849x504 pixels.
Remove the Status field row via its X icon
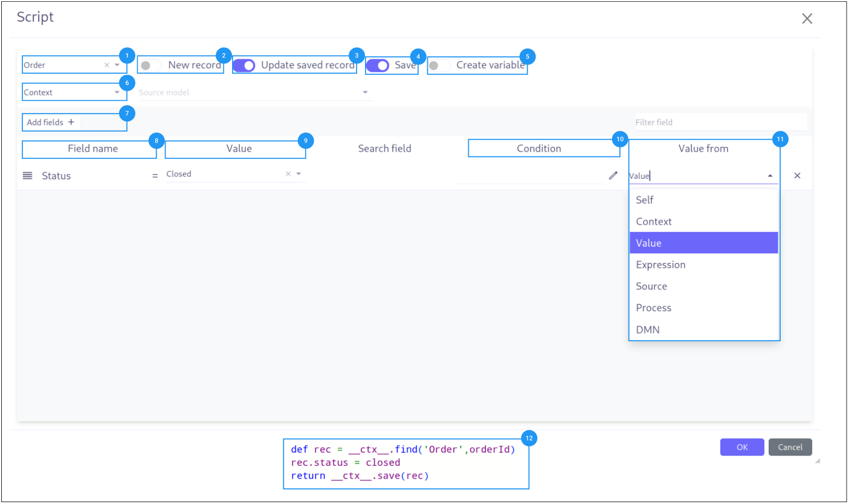797,175
